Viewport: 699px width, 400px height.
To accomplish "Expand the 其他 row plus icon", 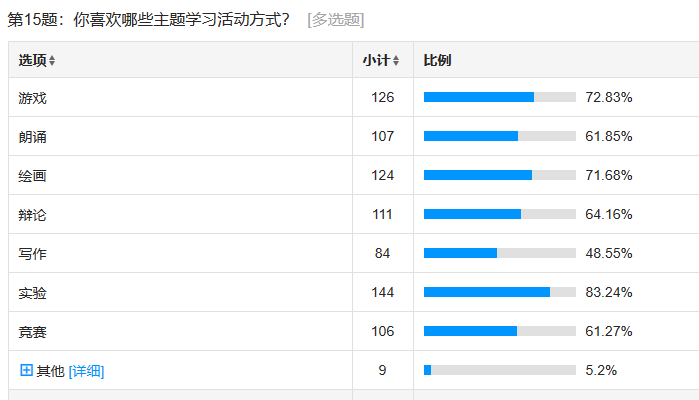I will pos(26,370).
